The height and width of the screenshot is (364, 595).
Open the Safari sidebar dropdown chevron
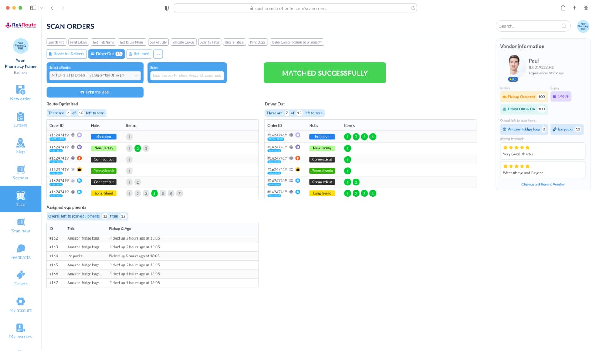click(x=41, y=8)
